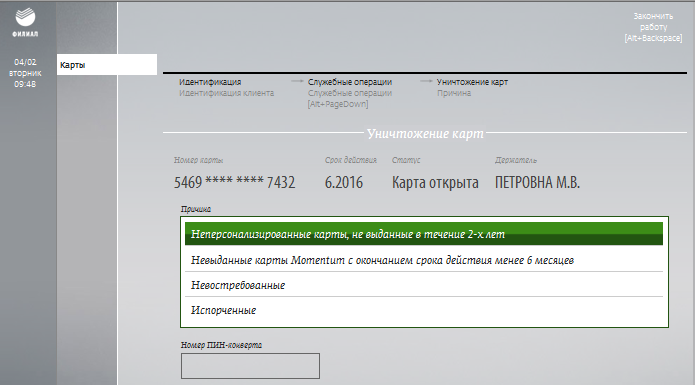Click the Уничтожение карт section heading
The width and height of the screenshot is (695, 385).
pos(425,133)
